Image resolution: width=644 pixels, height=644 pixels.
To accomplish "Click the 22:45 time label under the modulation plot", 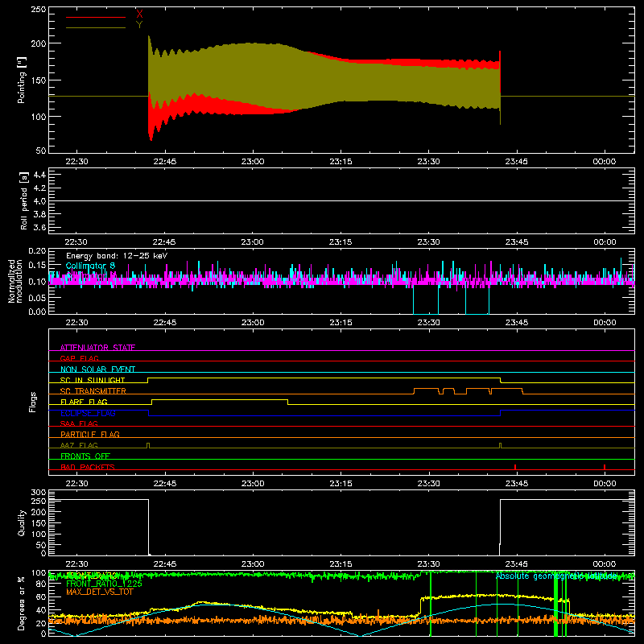I will pyautogui.click(x=165, y=323).
